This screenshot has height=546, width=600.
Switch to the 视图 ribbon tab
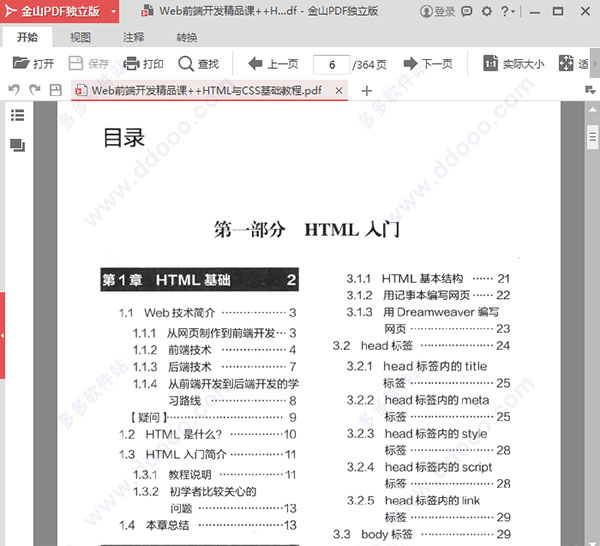click(80, 37)
